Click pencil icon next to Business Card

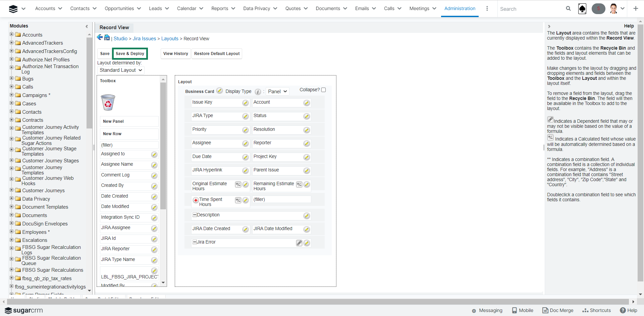219,91
